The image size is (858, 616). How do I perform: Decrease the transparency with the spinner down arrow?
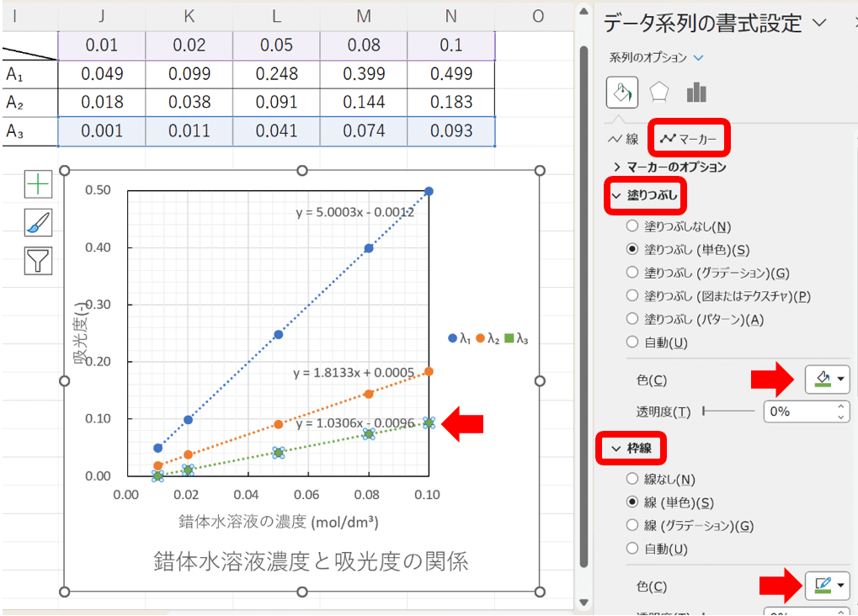(842, 417)
